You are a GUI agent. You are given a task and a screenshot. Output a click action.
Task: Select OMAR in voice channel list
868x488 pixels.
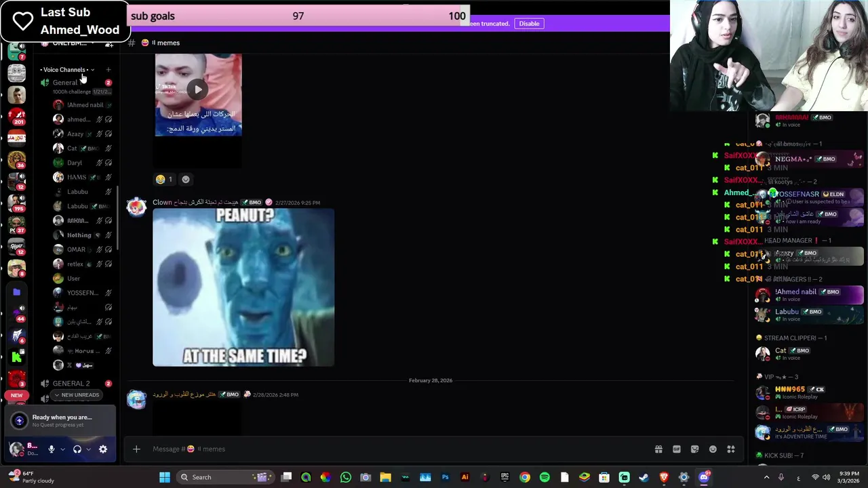[81, 249]
